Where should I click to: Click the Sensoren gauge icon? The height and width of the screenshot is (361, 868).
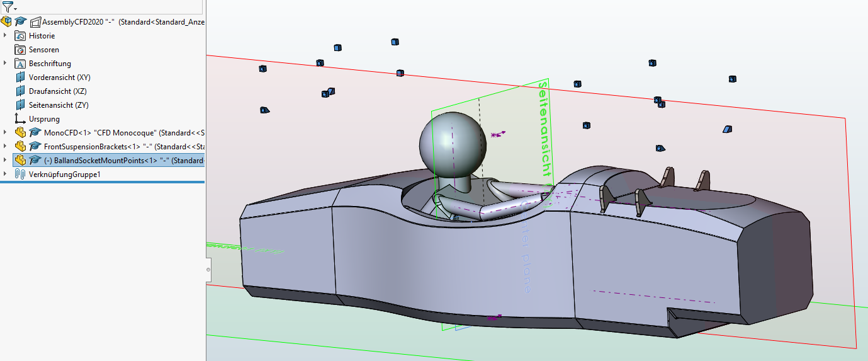click(20, 50)
